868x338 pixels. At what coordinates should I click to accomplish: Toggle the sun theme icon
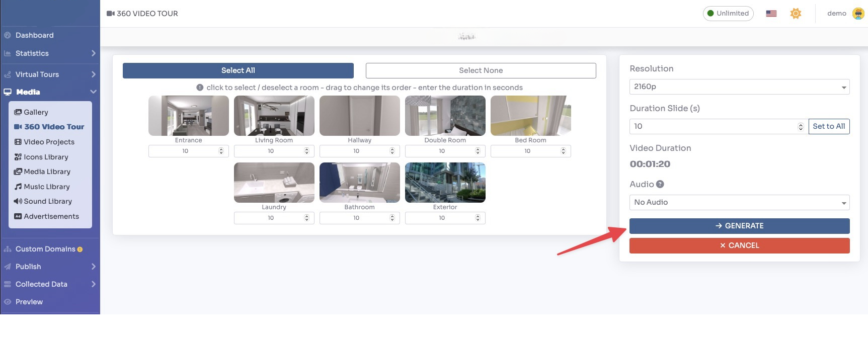(796, 14)
